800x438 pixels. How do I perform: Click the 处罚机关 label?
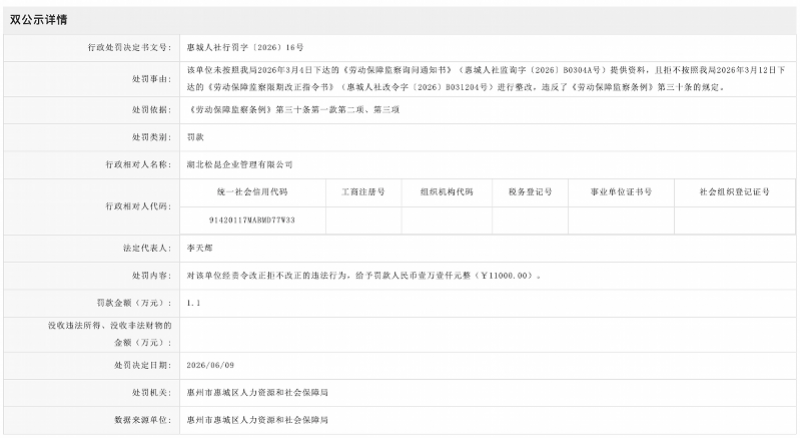152,393
